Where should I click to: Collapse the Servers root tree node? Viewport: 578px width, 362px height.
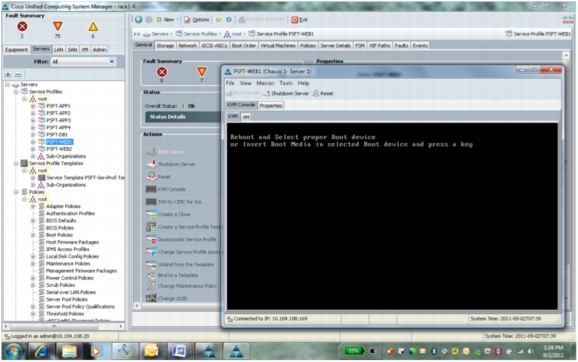coord(7,84)
